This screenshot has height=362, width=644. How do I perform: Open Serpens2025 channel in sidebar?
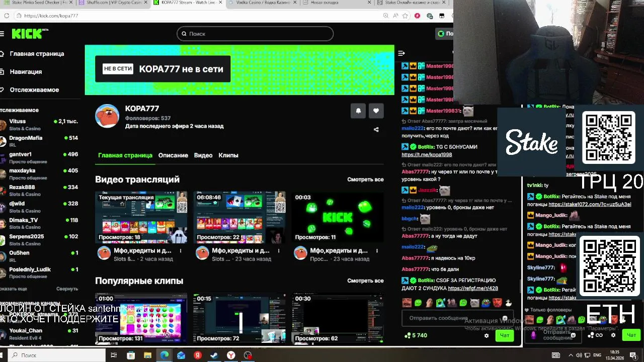click(39, 240)
